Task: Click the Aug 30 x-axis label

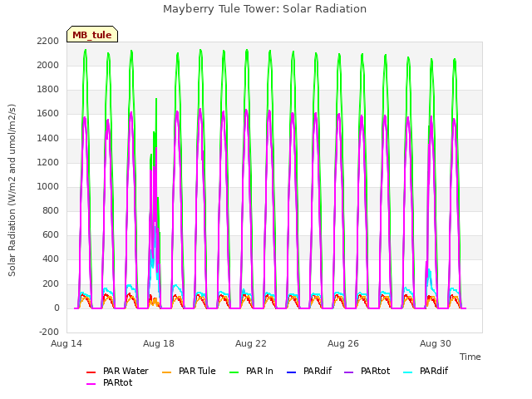Action: (x=436, y=343)
